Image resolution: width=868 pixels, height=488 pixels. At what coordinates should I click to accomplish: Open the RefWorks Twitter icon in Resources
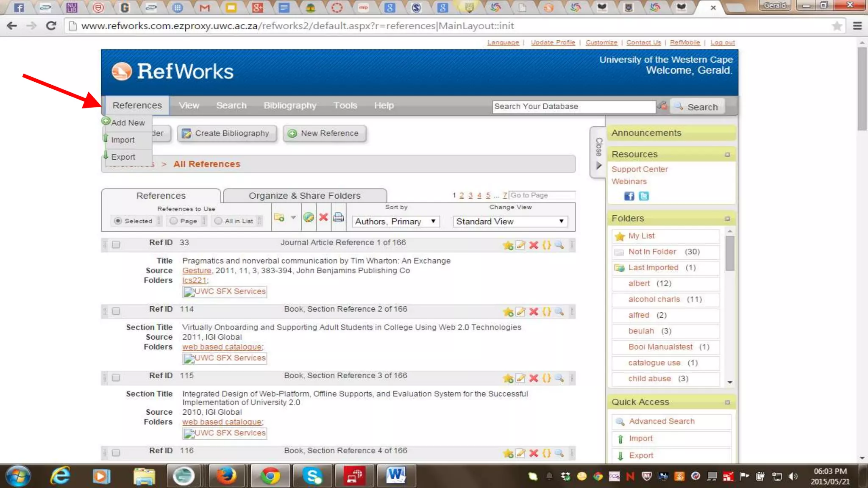643,196
